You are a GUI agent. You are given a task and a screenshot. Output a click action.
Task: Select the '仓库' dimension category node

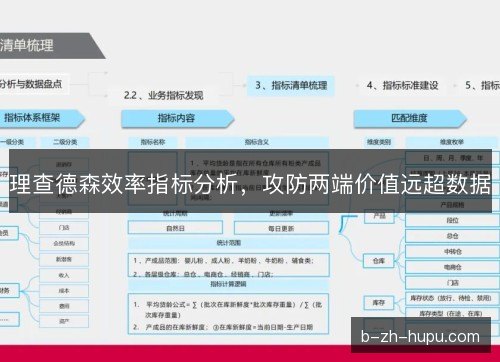[379, 261]
